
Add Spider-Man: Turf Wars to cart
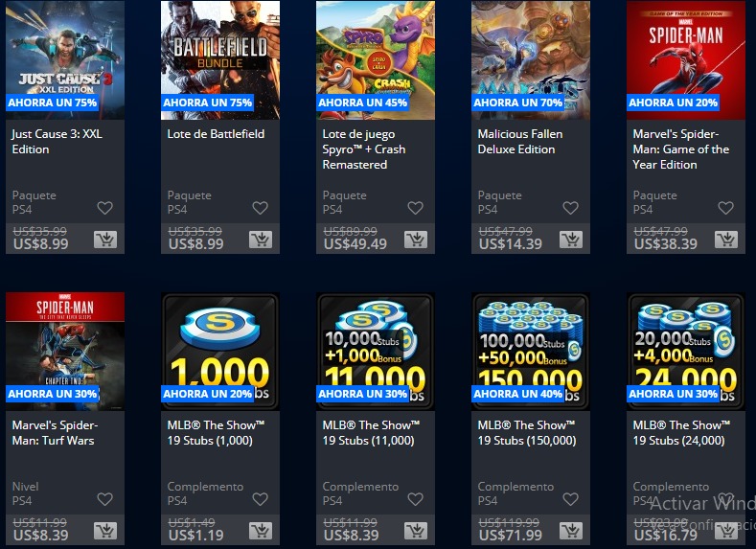pyautogui.click(x=105, y=531)
